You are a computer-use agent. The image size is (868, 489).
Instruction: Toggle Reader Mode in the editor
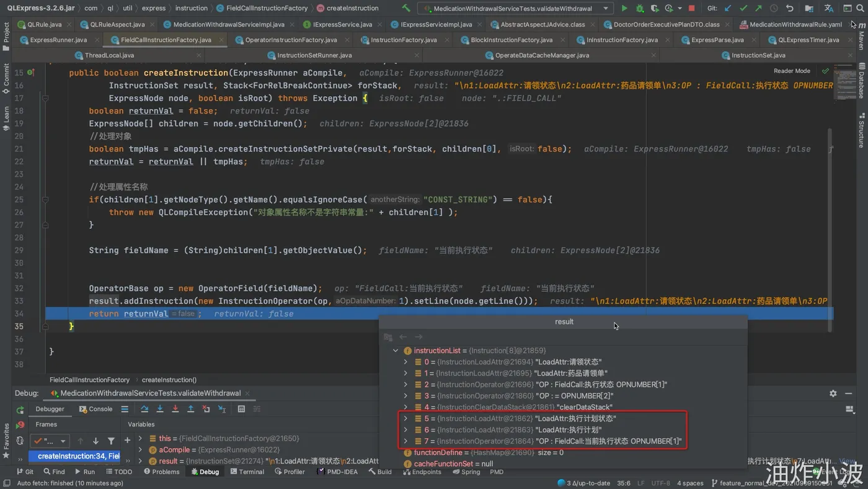click(x=792, y=71)
